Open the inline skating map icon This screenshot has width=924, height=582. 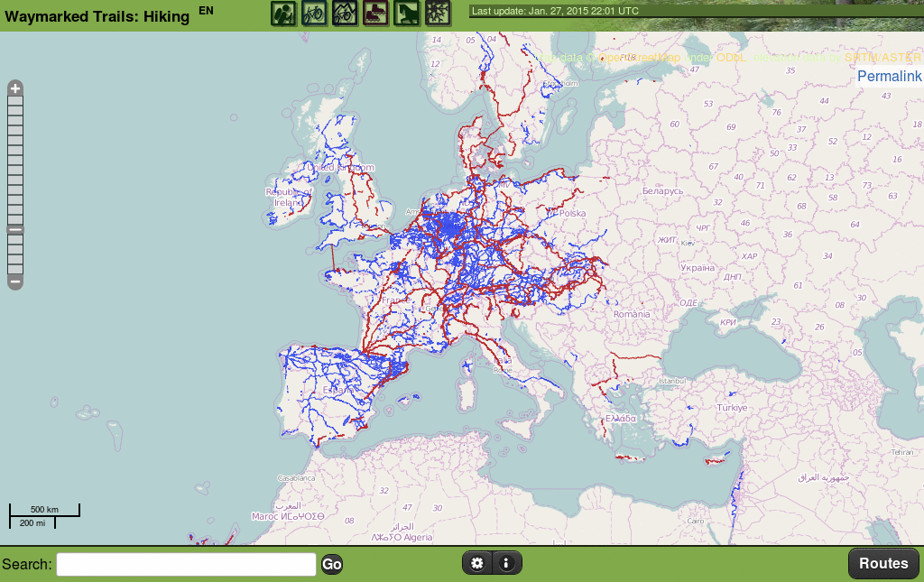(x=375, y=14)
